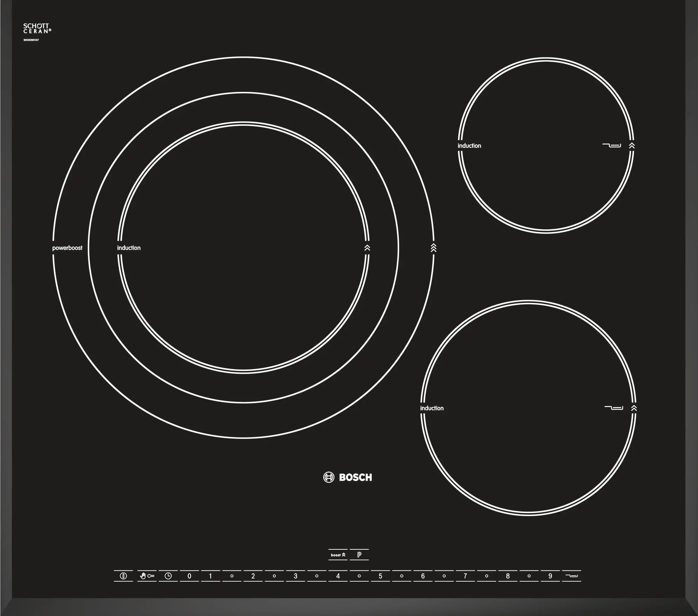Image resolution: width=698 pixels, height=616 pixels.
Task: Tap the pan symbol on the bottom-right induction zone
Action: tap(614, 408)
